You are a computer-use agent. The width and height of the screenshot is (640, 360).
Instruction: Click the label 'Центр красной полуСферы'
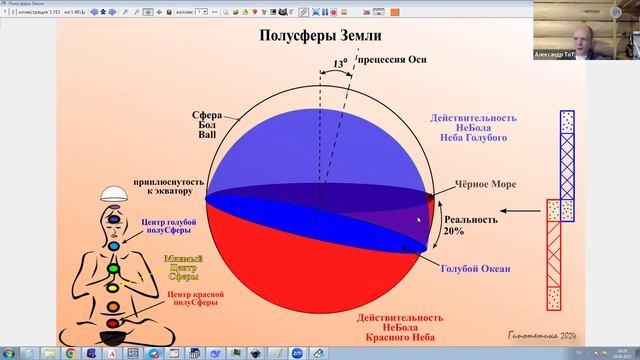(x=196, y=298)
